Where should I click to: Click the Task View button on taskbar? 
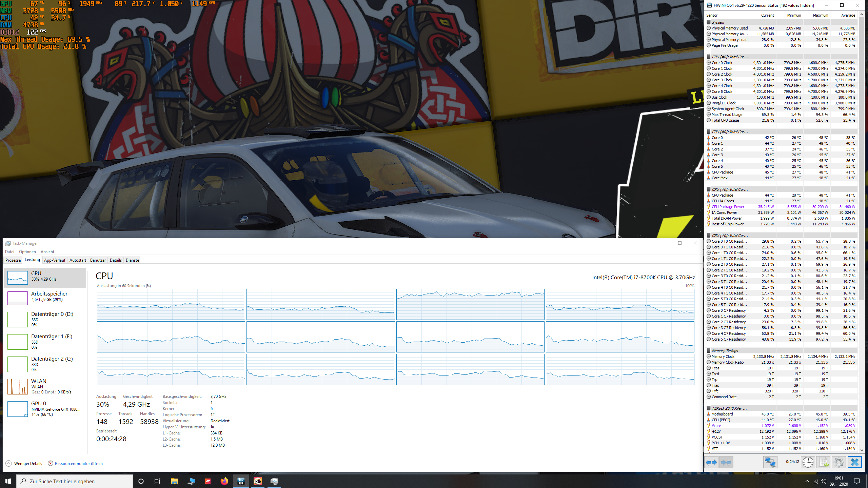click(157, 481)
